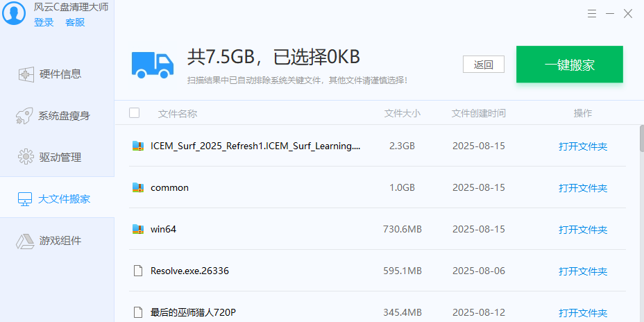Switch to 硬件信息 tab

(x=60, y=74)
